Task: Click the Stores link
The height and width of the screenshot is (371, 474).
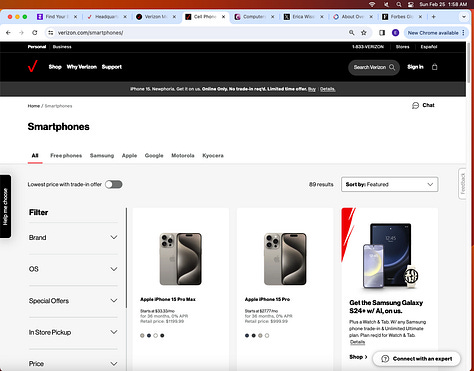Action: [x=402, y=47]
